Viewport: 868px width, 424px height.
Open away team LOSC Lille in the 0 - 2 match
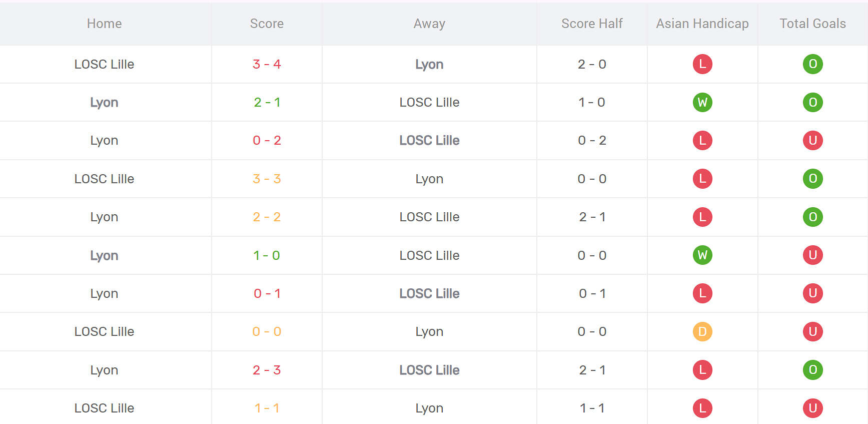[429, 140]
